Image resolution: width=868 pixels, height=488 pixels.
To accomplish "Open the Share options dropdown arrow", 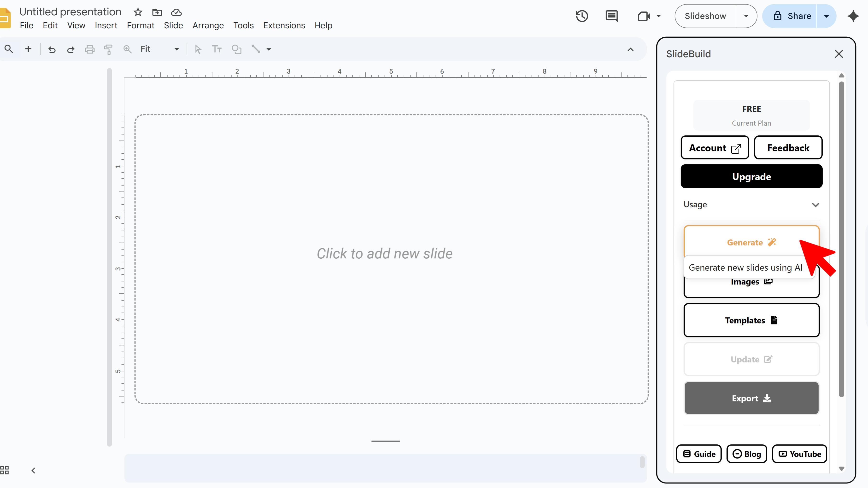I will pos(826,16).
